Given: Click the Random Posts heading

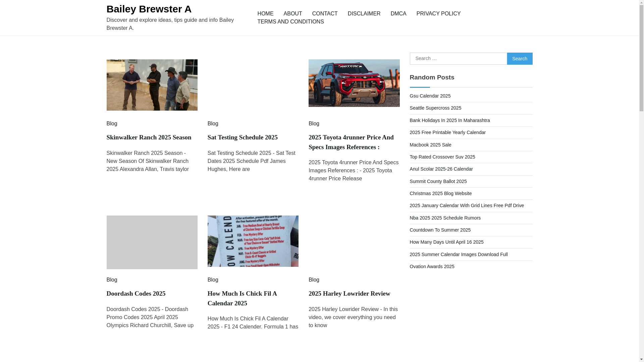Looking at the screenshot, I should (x=432, y=77).
